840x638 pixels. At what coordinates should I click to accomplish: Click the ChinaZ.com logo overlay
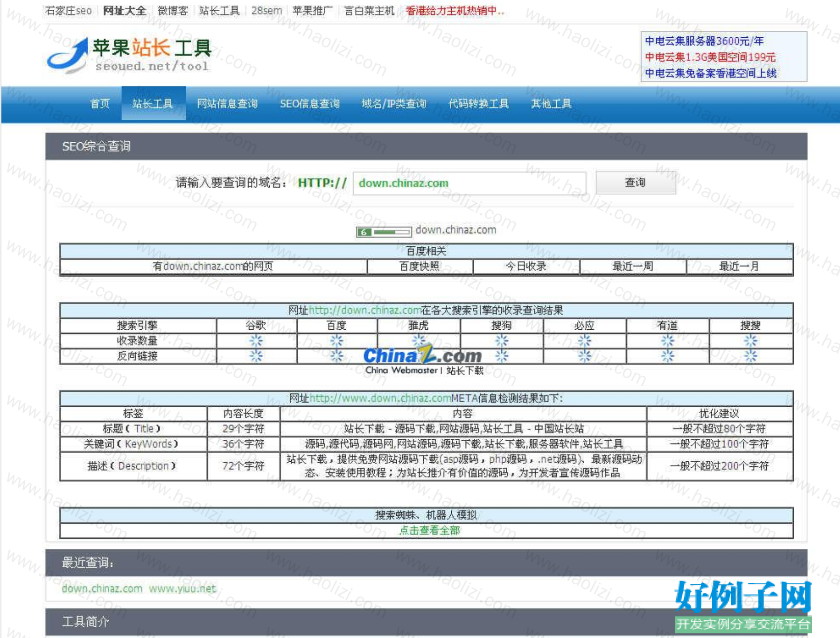(423, 361)
